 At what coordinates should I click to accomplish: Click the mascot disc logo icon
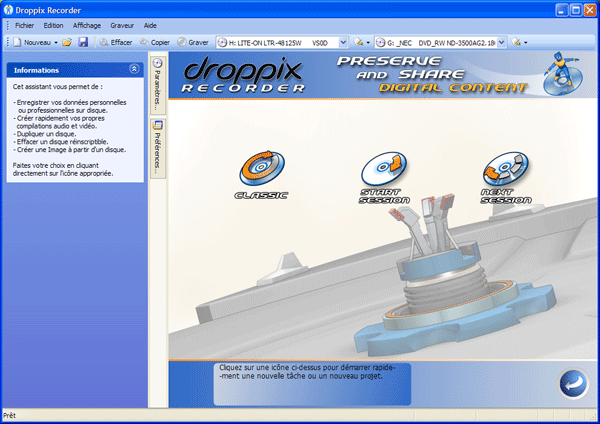tap(562, 74)
